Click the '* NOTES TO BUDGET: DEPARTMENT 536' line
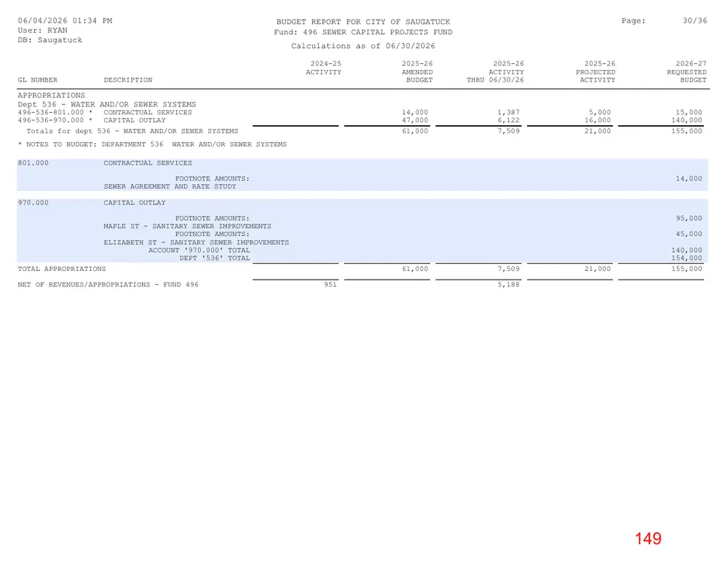 pos(152,144)
